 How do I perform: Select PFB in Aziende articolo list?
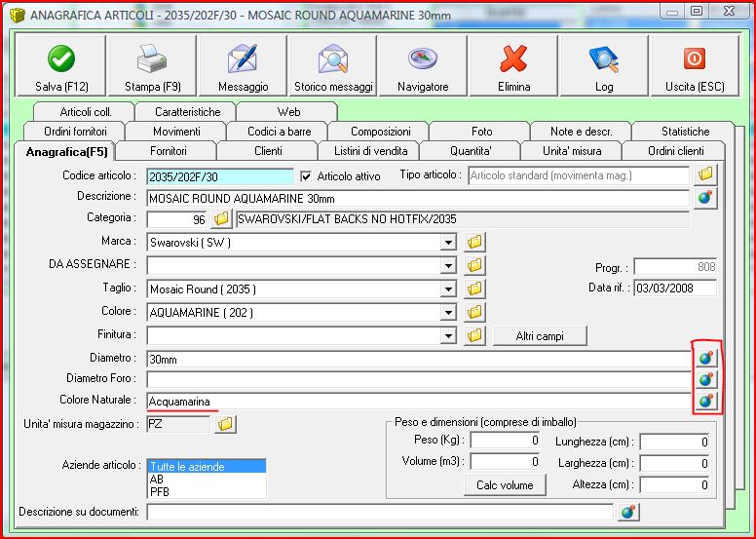pyautogui.click(x=207, y=491)
